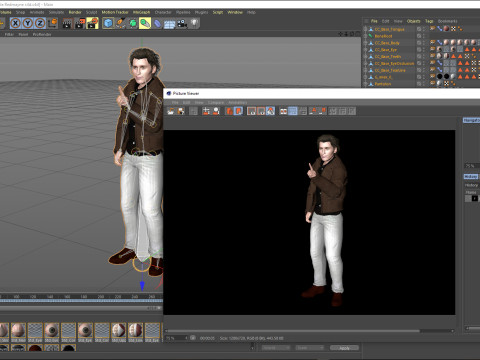This screenshot has height=360, width=480.
Task: Click Picture Viewer horizontal scrollbar
Action: coord(293,331)
